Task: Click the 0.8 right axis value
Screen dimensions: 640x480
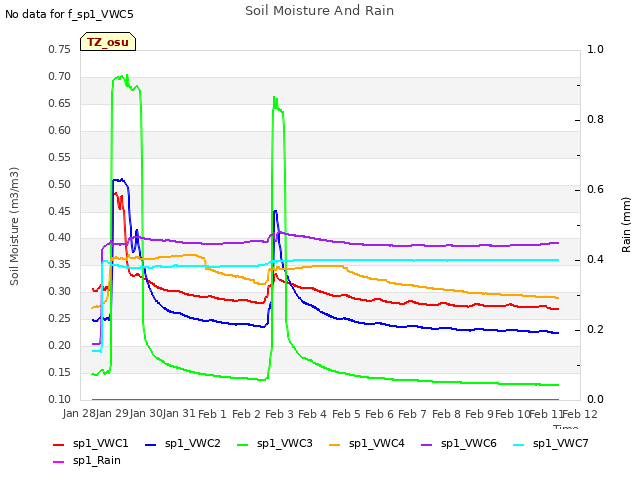Action: point(595,120)
